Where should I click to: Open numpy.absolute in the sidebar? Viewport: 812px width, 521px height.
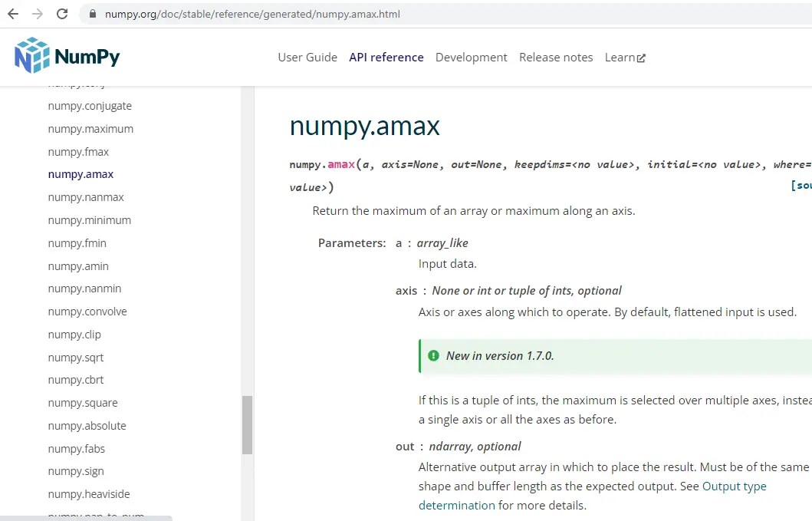pos(87,426)
